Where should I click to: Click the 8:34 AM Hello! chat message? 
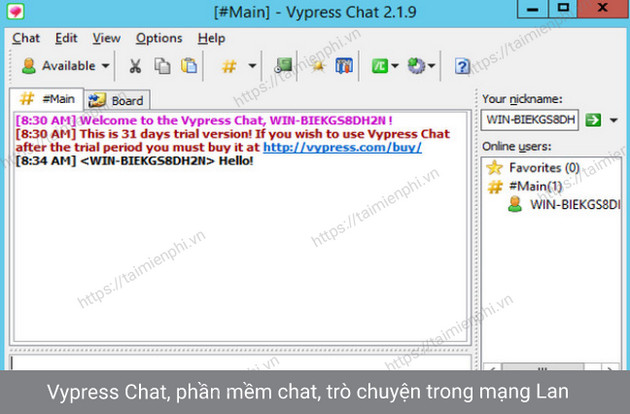pyautogui.click(x=135, y=161)
